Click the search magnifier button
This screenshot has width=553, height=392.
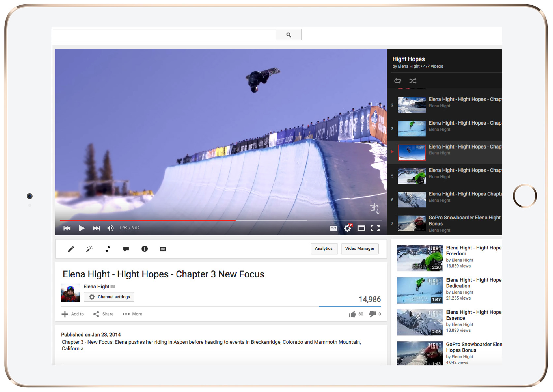click(x=289, y=35)
